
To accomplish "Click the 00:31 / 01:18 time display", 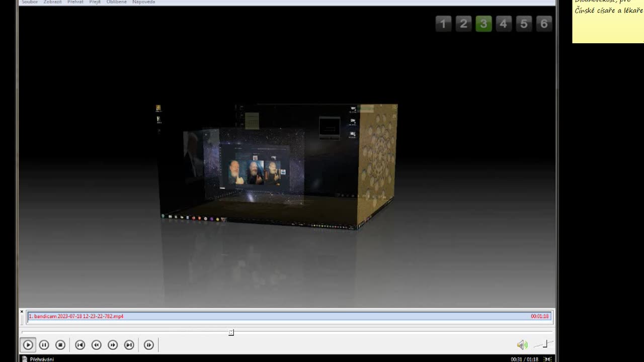I will 524,359.
